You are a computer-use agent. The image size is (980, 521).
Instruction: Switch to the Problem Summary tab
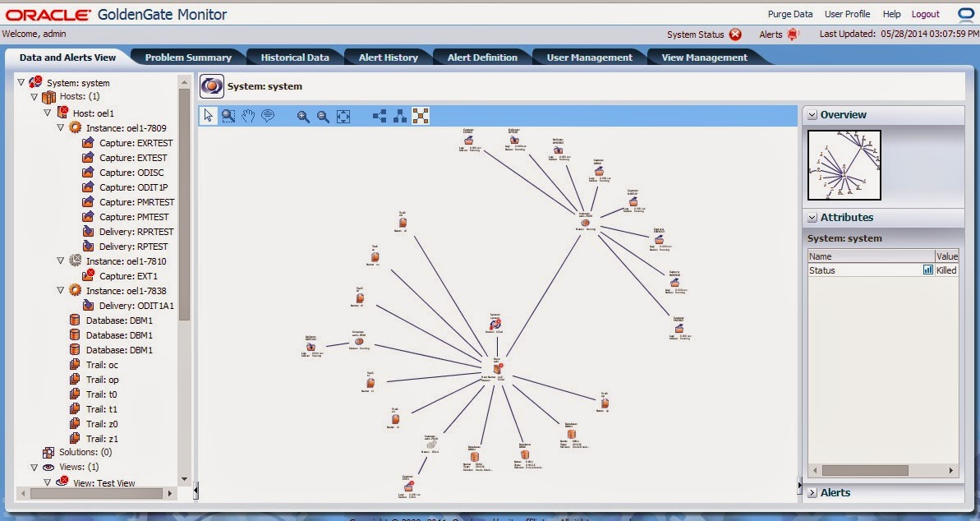coord(187,57)
